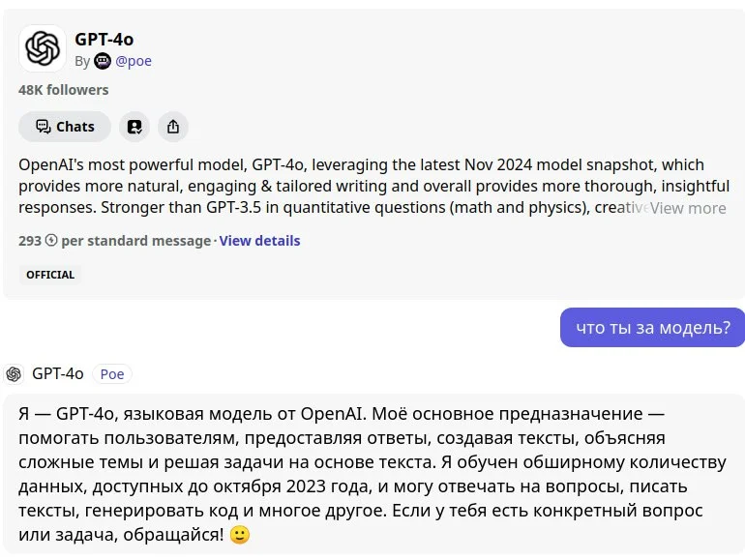Click the large GPT-4o OpenAI logo

43,48
